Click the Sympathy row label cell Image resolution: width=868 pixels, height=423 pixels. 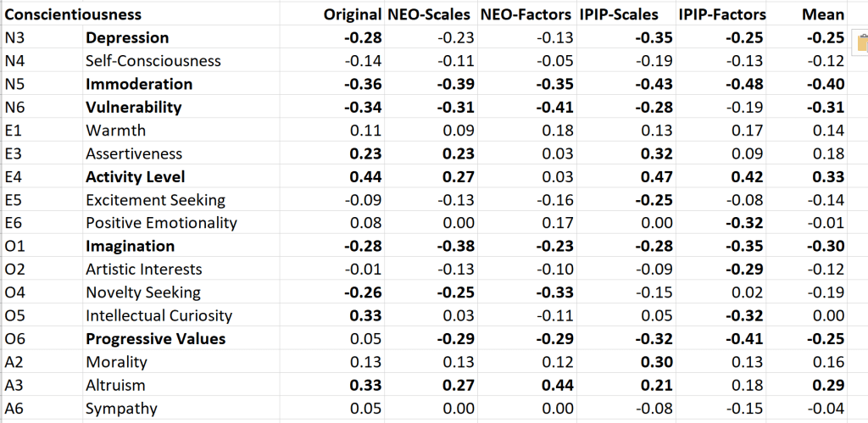tap(120, 409)
